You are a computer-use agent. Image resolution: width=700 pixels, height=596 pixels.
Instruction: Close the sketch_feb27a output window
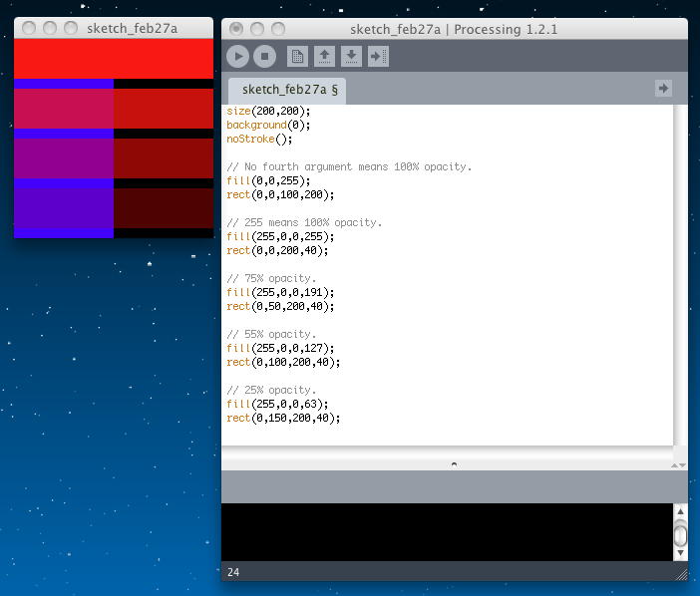(x=25, y=28)
